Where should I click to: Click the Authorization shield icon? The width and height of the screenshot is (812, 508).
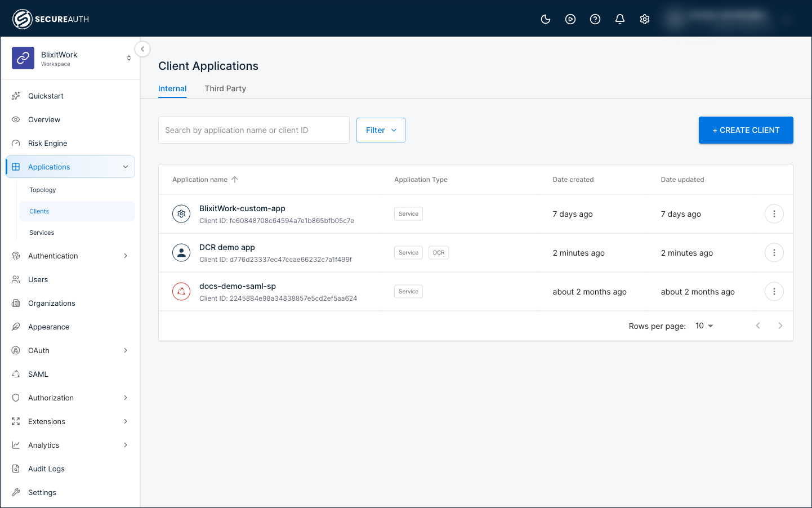[x=16, y=398]
